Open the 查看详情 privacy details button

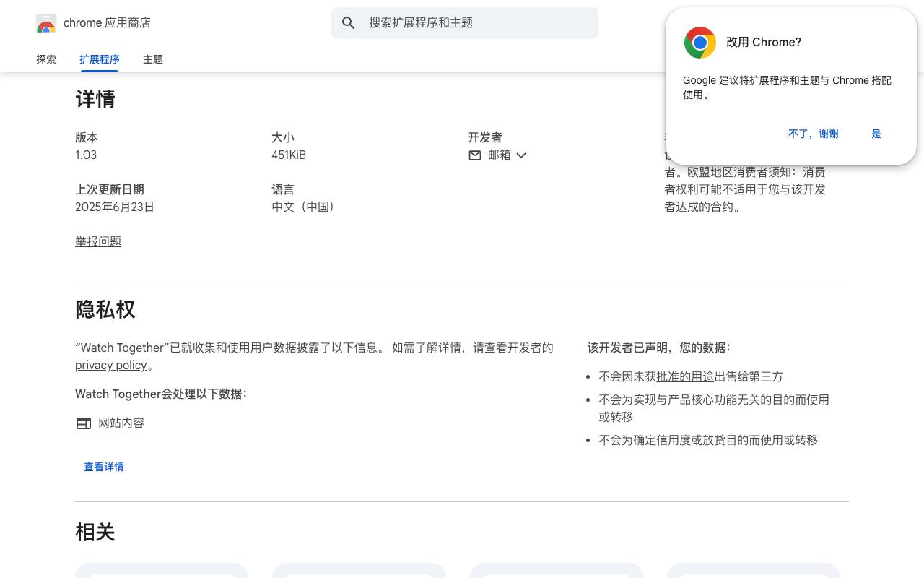tap(104, 467)
